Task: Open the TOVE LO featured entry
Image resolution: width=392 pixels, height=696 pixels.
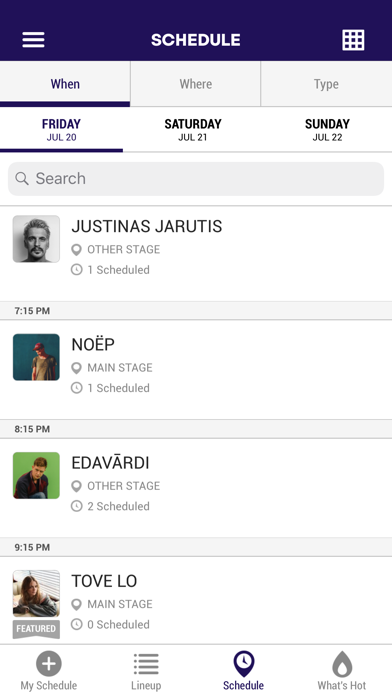Action: [x=196, y=600]
